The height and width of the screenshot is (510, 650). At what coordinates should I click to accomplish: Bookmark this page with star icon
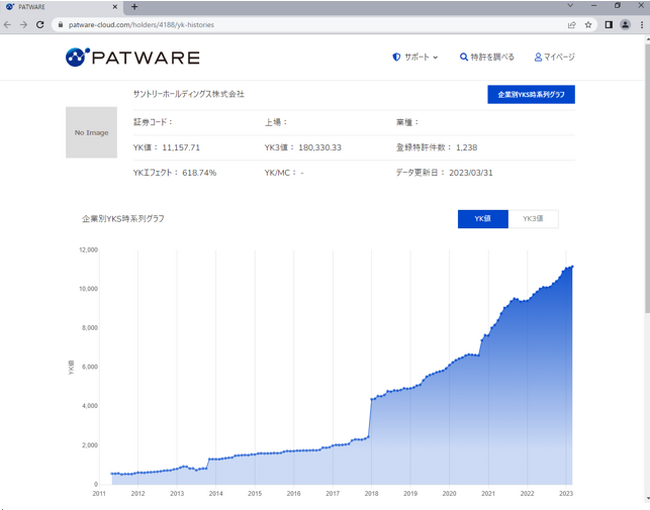pyautogui.click(x=588, y=24)
